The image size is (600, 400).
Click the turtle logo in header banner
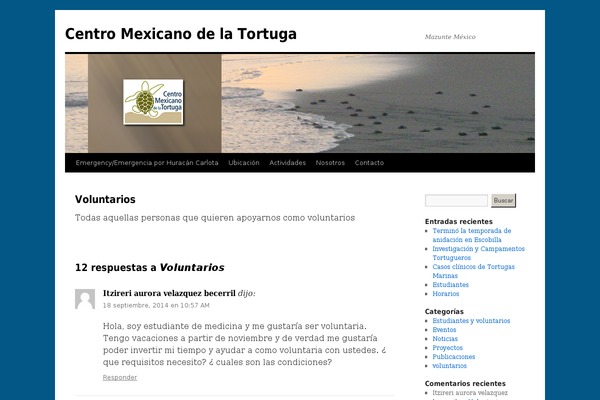[x=153, y=102]
